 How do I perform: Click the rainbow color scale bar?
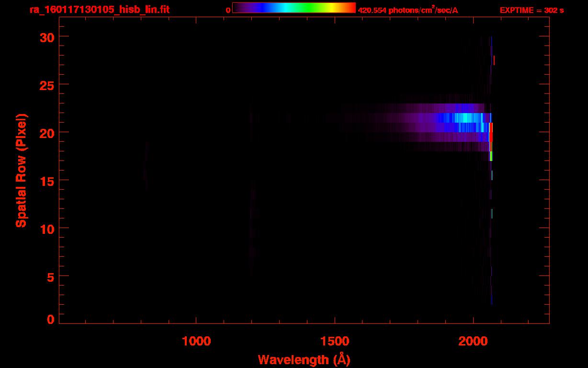click(294, 8)
